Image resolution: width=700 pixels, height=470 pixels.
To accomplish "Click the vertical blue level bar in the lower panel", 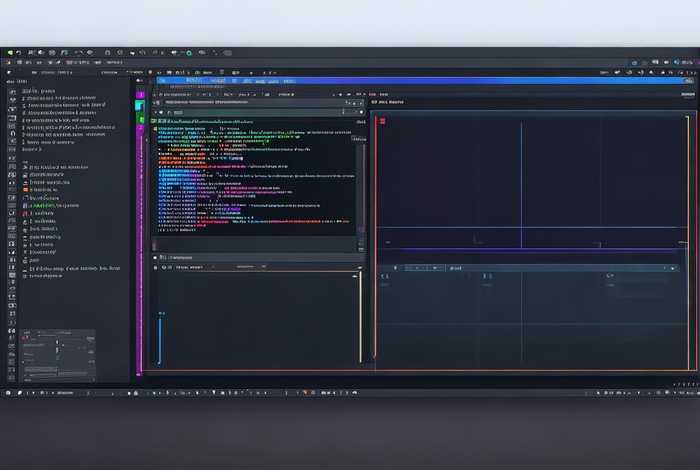I will [x=159, y=339].
